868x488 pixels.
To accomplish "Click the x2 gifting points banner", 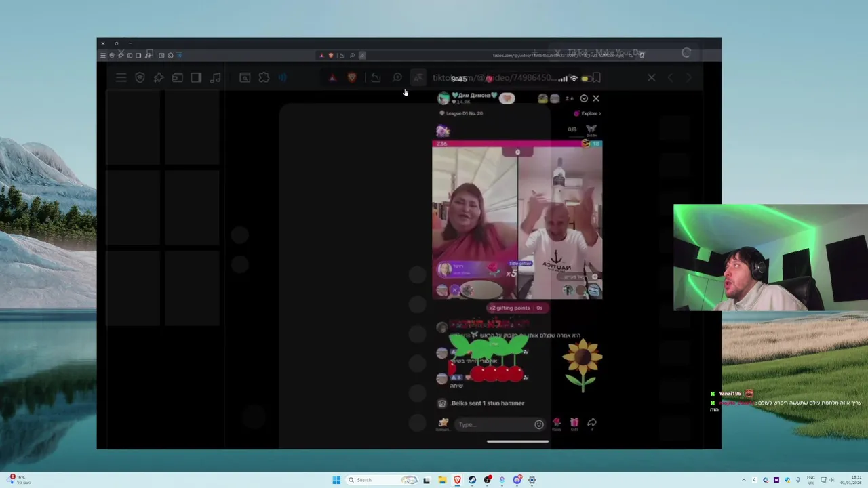I will click(517, 308).
